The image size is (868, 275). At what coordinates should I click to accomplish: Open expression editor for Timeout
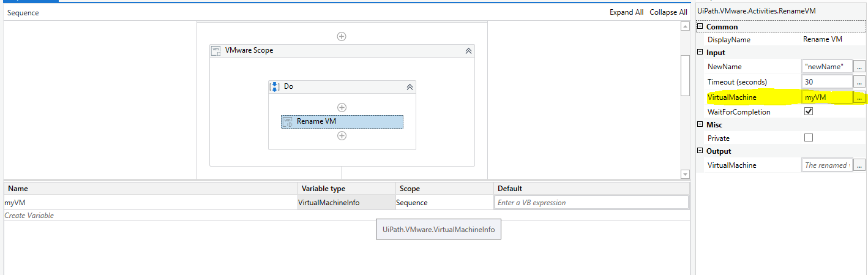click(x=859, y=81)
